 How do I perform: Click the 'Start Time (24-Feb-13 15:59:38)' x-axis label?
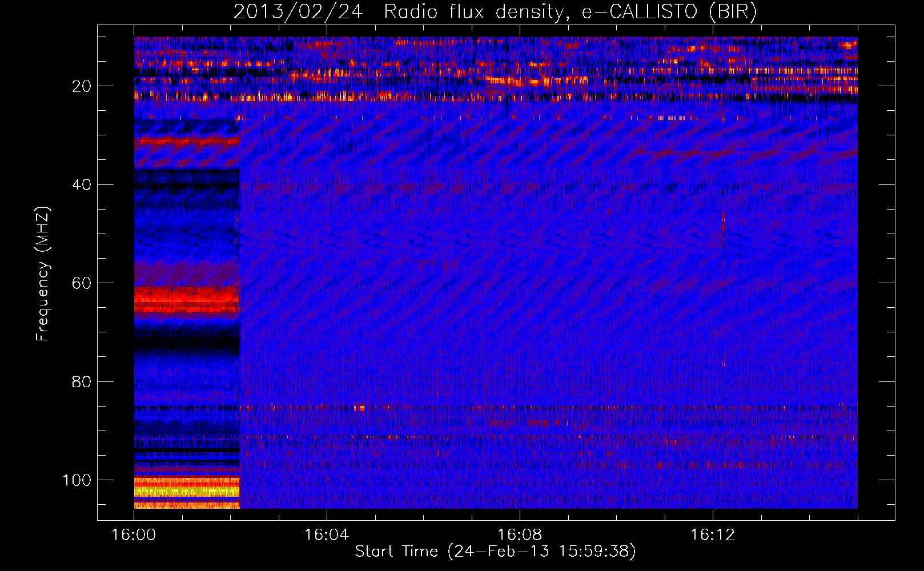pyautogui.click(x=495, y=552)
